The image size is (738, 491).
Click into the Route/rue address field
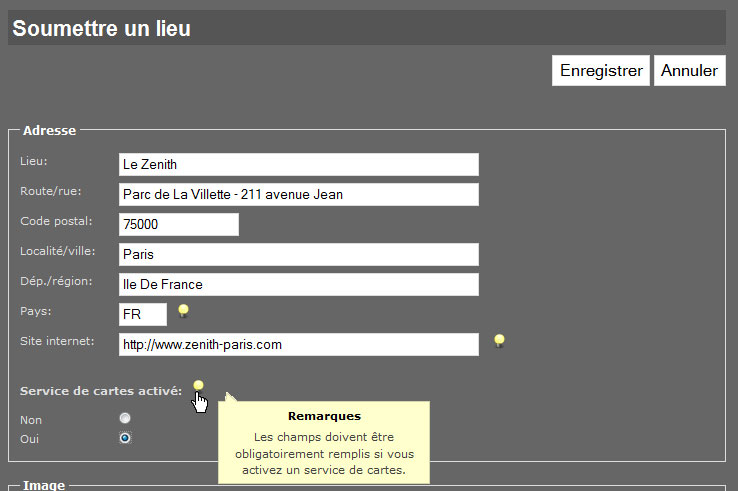pos(299,194)
